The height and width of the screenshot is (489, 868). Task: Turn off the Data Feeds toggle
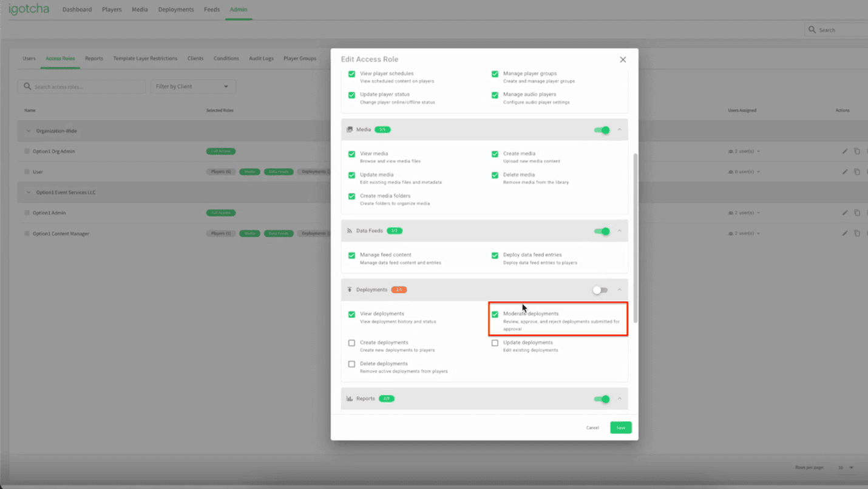coord(602,231)
